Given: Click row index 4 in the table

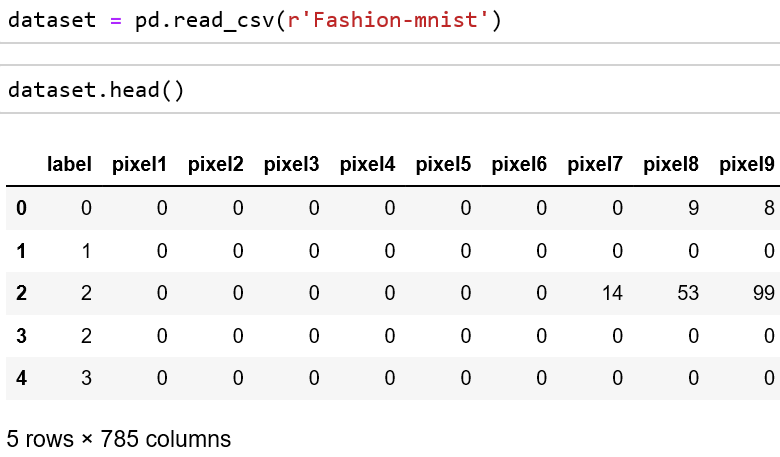Looking at the screenshot, I should tap(21, 378).
